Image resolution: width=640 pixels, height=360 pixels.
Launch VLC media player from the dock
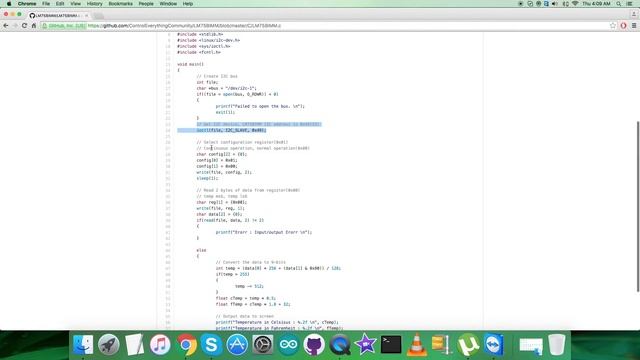416,345
